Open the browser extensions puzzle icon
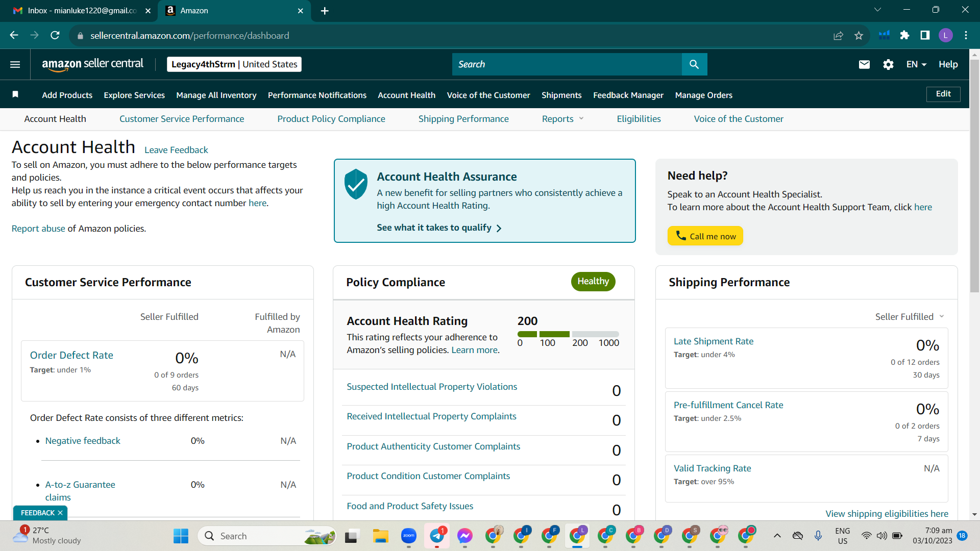Image resolution: width=980 pixels, height=551 pixels. (904, 35)
